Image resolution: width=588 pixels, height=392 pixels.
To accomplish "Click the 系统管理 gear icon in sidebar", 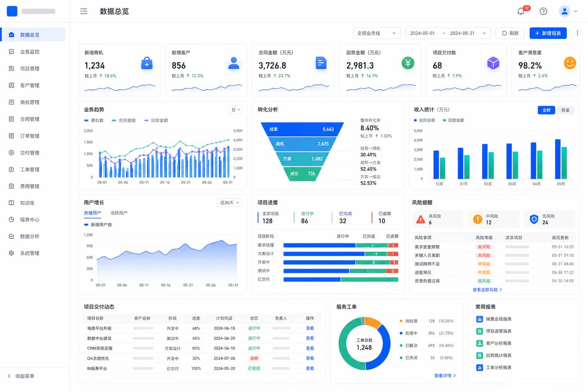I will point(11,253).
